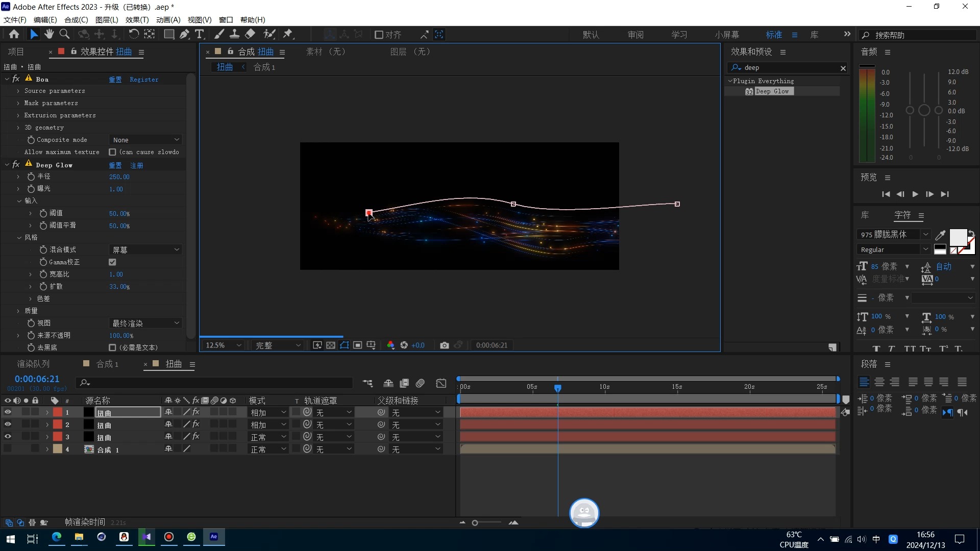Open the 混合模式 dropdown showing 屏幕
980x551 pixels.
(x=146, y=250)
